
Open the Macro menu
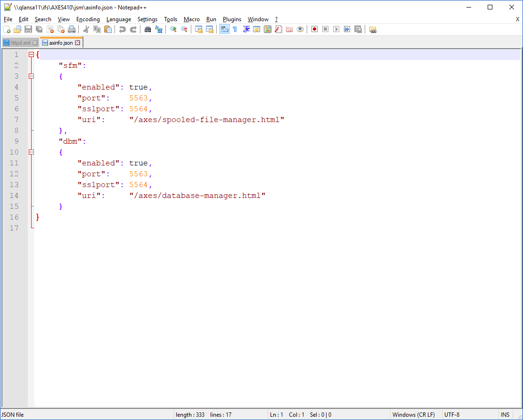tap(191, 19)
